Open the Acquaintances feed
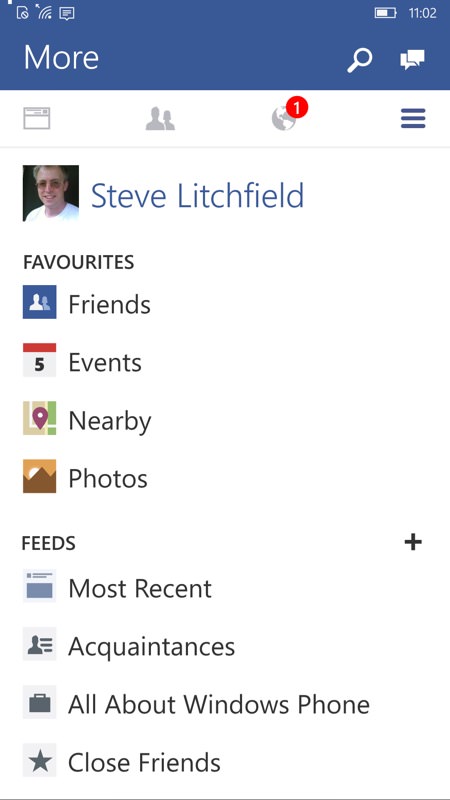 pos(225,646)
